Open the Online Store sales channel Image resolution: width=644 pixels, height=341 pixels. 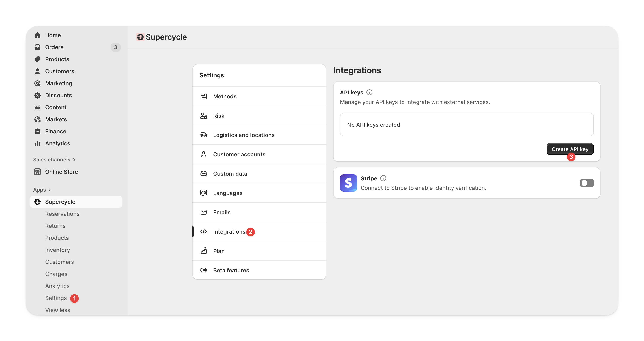point(61,172)
